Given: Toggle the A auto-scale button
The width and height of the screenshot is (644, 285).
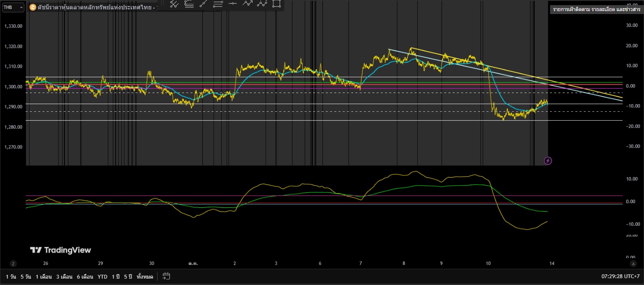Looking at the screenshot, I should 633,264.
